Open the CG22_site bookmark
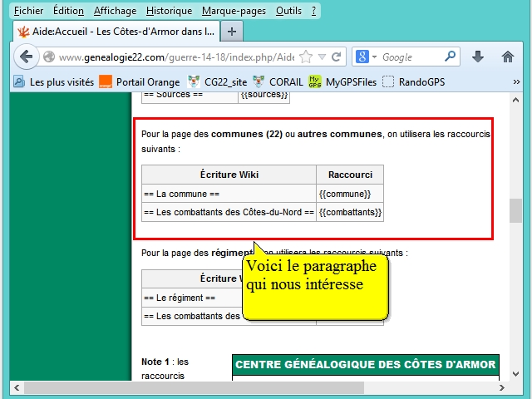Image resolution: width=532 pixels, height=399 pixels. pos(217,81)
